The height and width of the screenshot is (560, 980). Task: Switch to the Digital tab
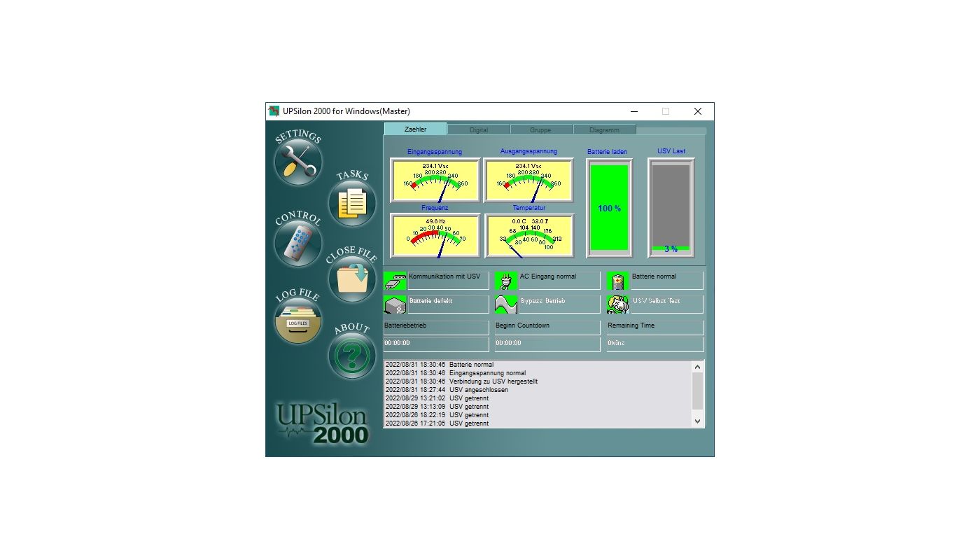(479, 130)
